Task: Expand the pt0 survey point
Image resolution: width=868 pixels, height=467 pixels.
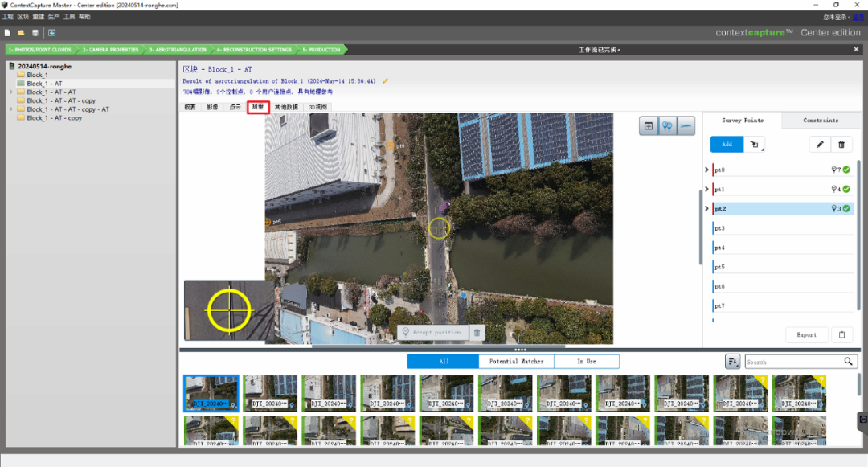Action: pyautogui.click(x=707, y=170)
